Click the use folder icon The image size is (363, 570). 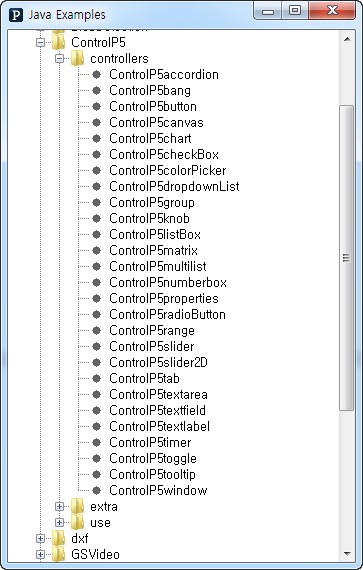point(77,522)
